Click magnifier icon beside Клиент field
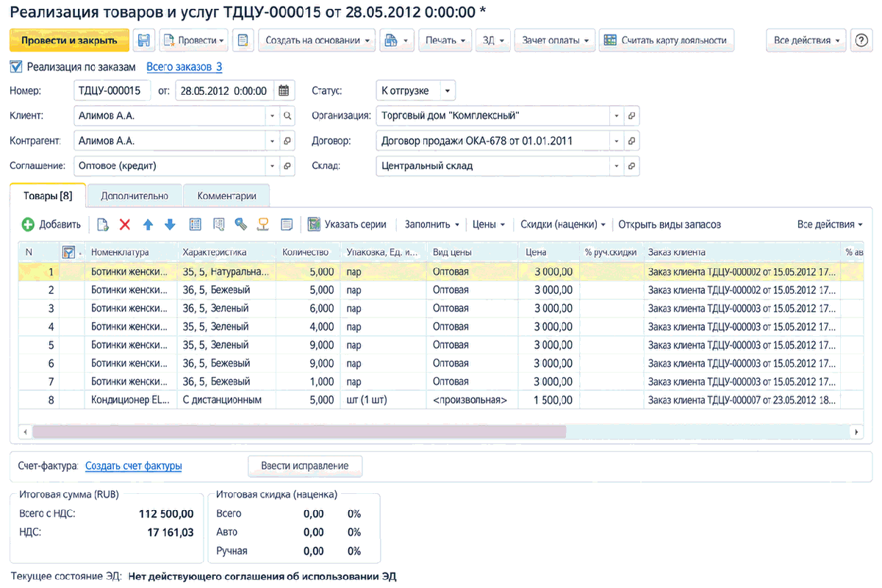This screenshot has width=882, height=588. pyautogui.click(x=287, y=116)
